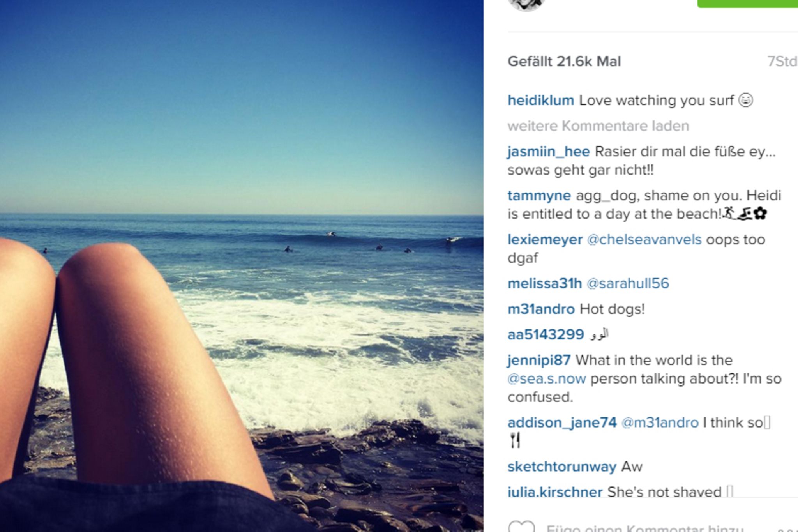Open jennipi87's profile
Image resolution: width=798 pixels, height=532 pixels.
(539, 360)
